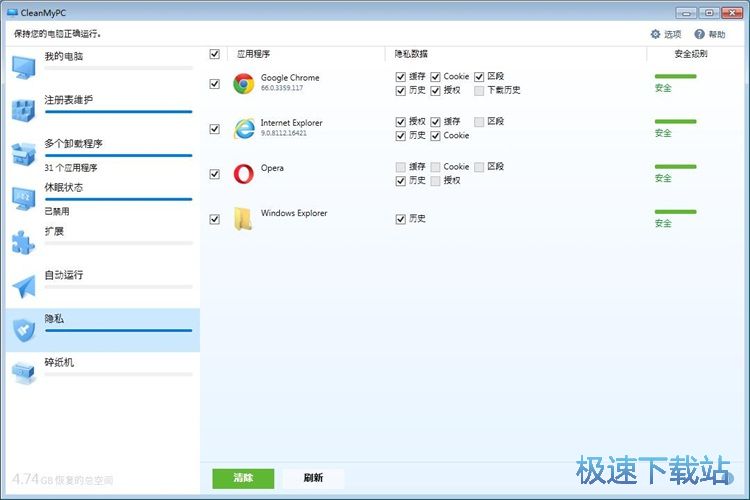Click the Opera application name

click(x=272, y=168)
